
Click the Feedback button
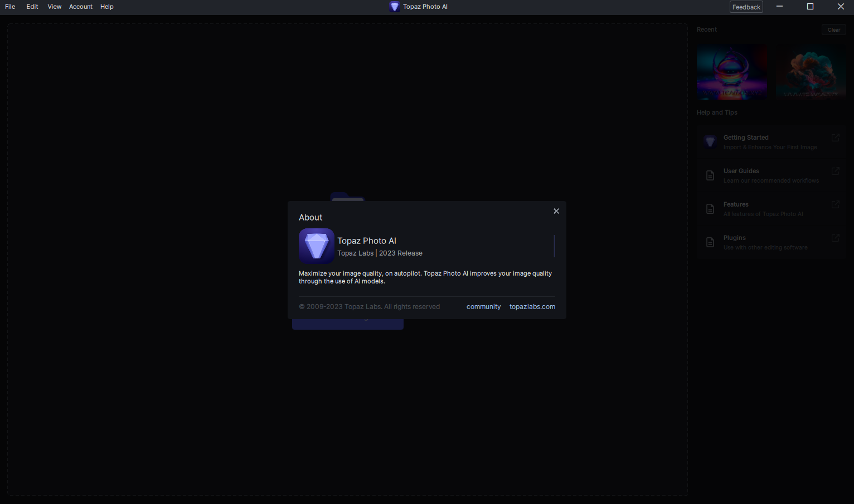(746, 7)
